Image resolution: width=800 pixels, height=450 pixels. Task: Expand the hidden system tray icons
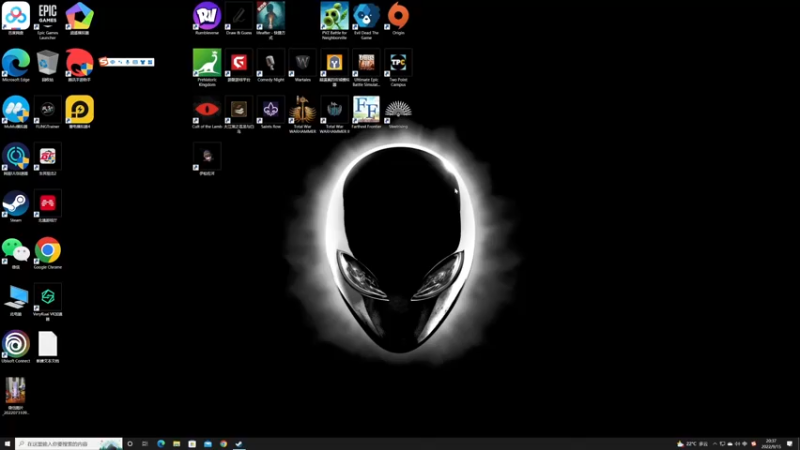pyautogui.click(x=715, y=444)
